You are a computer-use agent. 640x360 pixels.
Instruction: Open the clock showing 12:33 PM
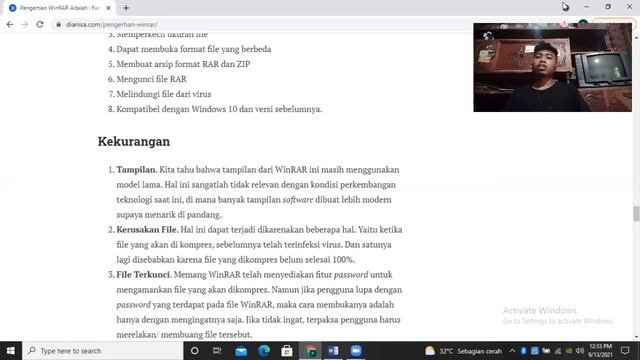click(600, 351)
